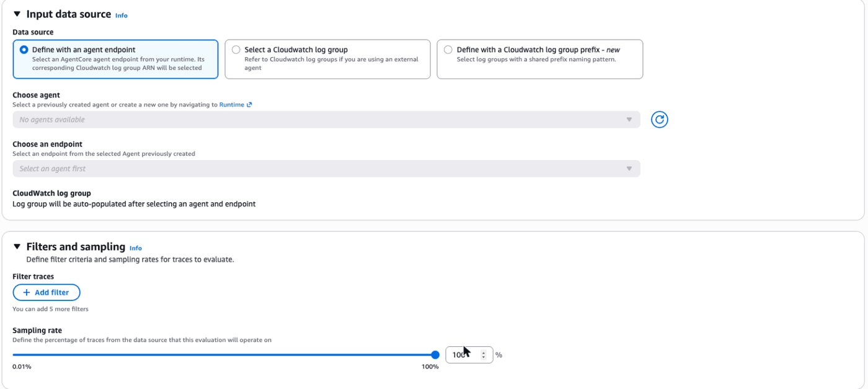Collapse the Filters and sampling section

(x=17, y=247)
